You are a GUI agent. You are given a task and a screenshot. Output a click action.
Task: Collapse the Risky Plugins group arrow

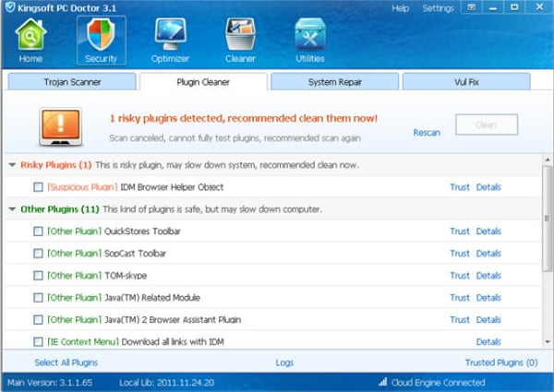click(x=12, y=165)
